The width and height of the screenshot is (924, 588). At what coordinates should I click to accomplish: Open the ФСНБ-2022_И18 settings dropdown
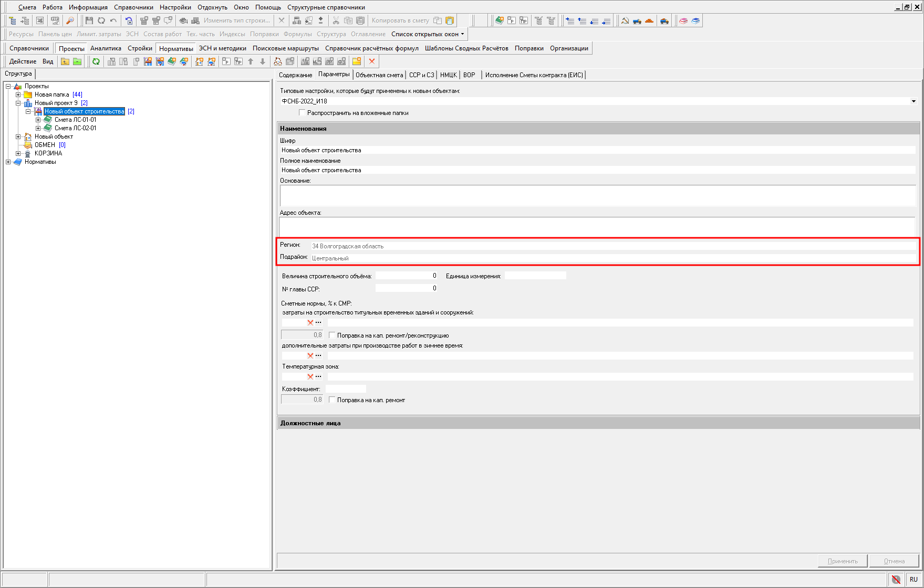pyautogui.click(x=913, y=101)
